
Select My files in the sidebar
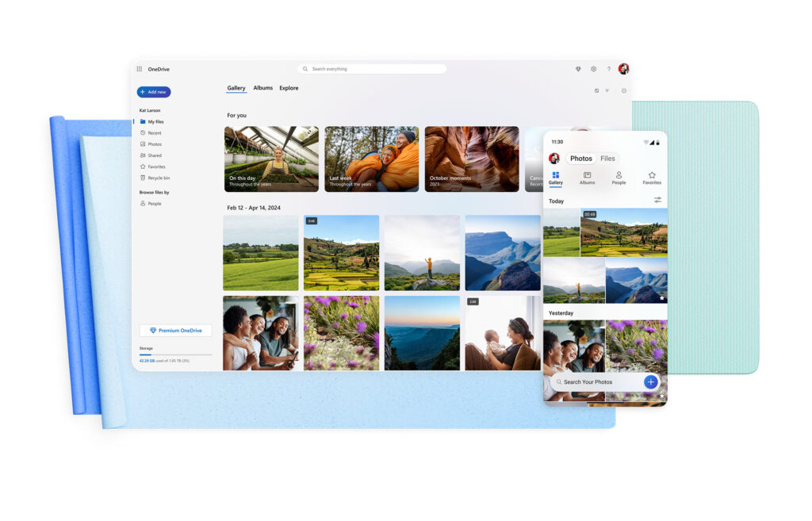click(x=152, y=121)
